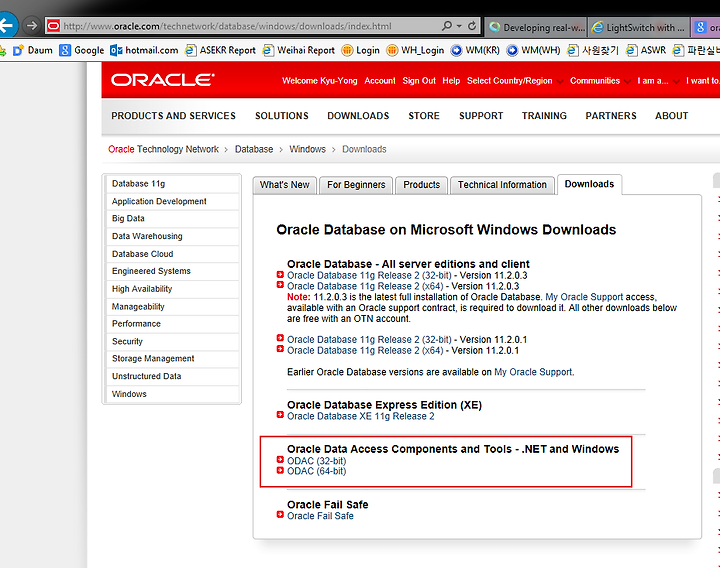The width and height of the screenshot is (720, 568).
Task: Select Security in sidebar
Action: pos(173,342)
